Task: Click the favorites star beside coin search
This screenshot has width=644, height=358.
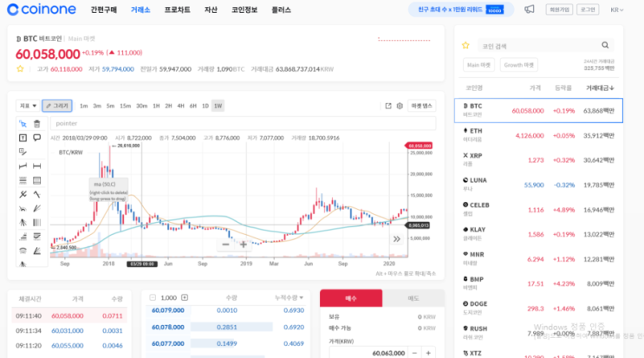Action: pos(465,46)
